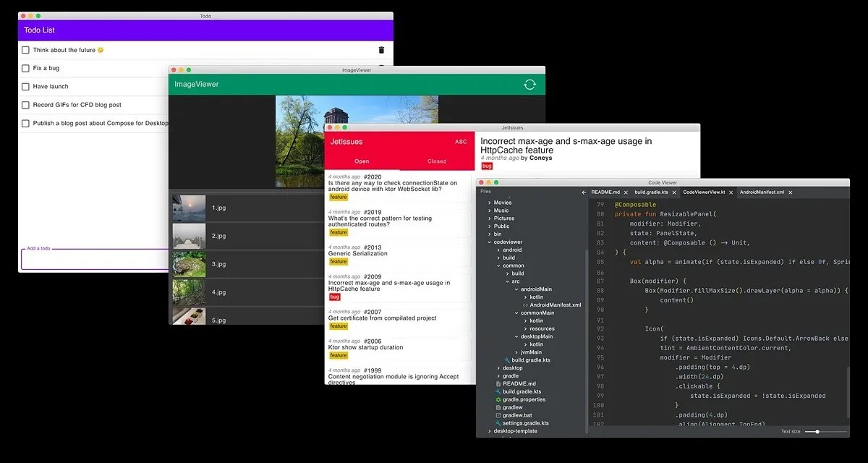Click the document icon beside README.md
This screenshot has width=868, height=463.
click(499, 383)
